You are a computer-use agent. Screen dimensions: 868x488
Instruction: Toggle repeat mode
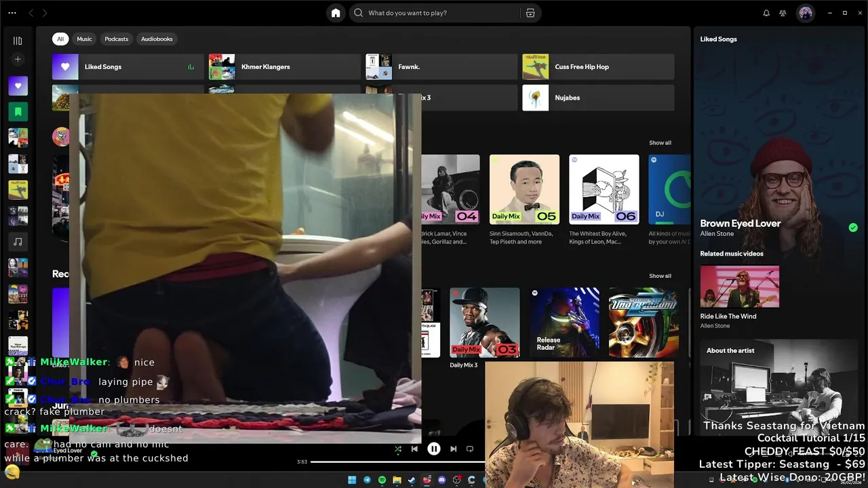pyautogui.click(x=469, y=449)
